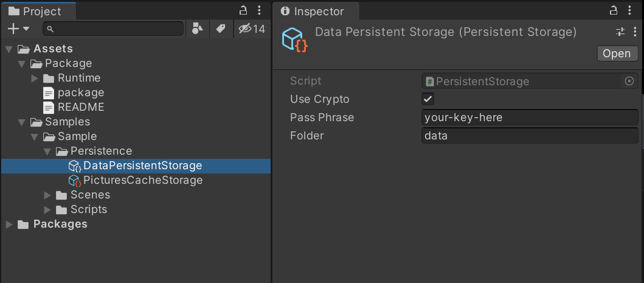Screen dimensions: 644x283
Task: Open the Project panel three-dot menu
Action: click(x=260, y=10)
